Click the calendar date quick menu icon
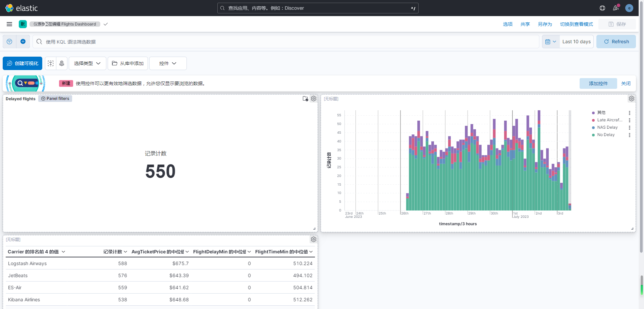Screen dimensions: 644x309 [551, 42]
